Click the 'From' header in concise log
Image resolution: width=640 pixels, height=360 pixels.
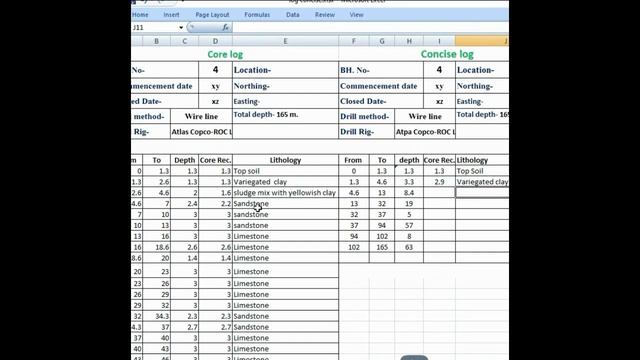point(353,160)
